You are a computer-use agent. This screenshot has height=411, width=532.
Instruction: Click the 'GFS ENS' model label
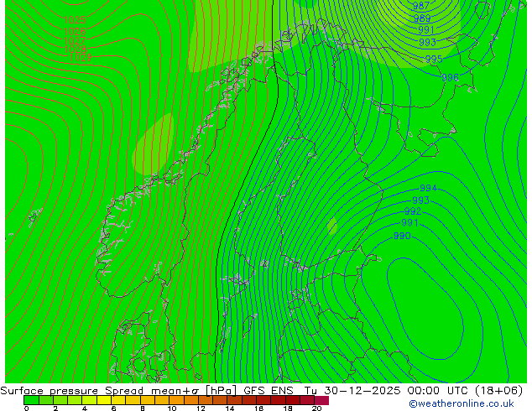pyautogui.click(x=269, y=391)
